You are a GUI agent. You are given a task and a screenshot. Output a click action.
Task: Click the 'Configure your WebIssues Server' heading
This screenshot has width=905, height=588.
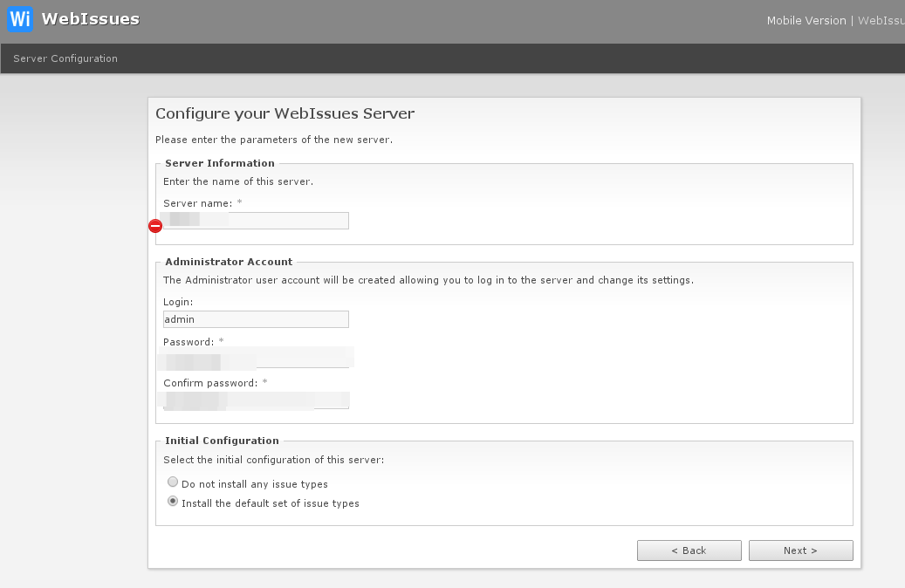(x=285, y=113)
